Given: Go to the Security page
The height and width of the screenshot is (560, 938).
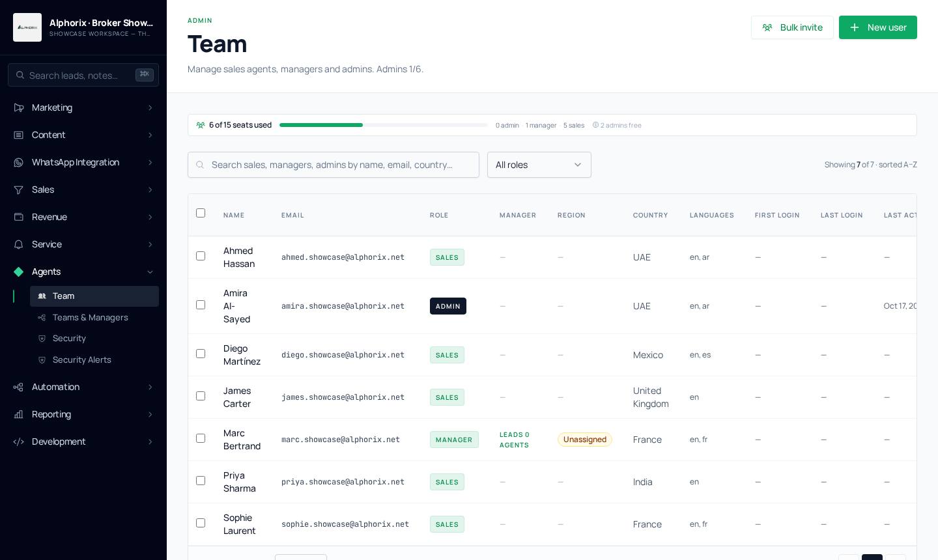Looking at the screenshot, I should [x=94, y=339].
